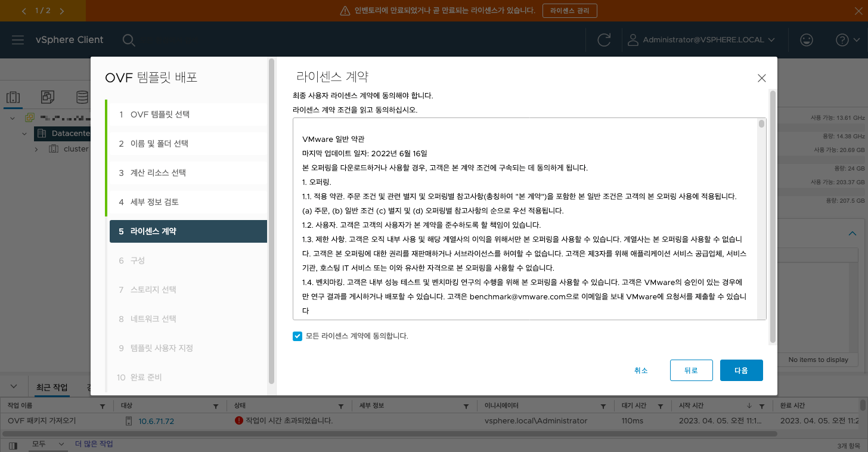Go to step 4 세부 정보 검토

(187, 202)
